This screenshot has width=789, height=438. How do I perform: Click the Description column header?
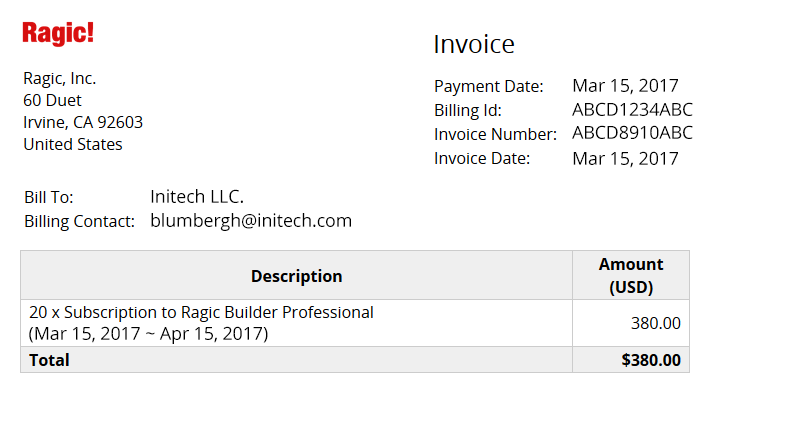point(296,276)
